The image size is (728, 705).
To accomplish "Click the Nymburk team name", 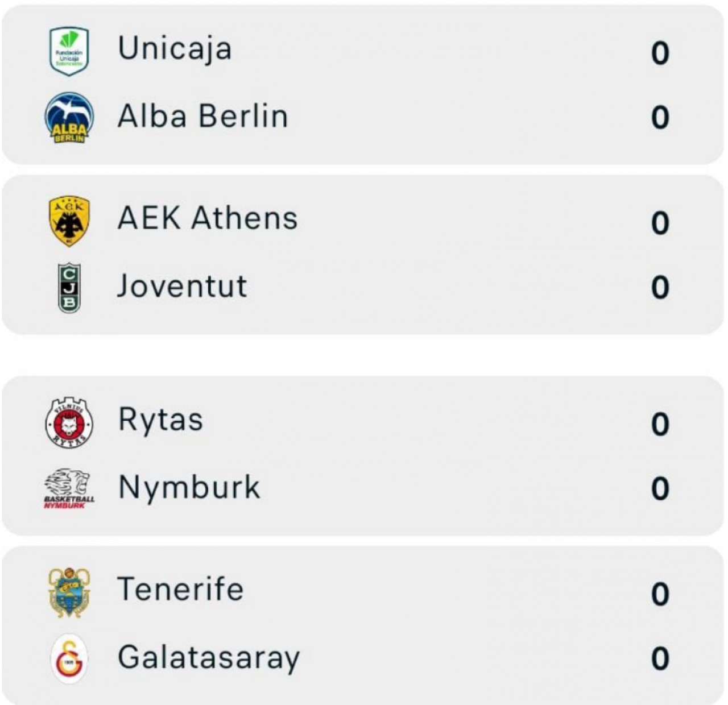I will point(189,488).
